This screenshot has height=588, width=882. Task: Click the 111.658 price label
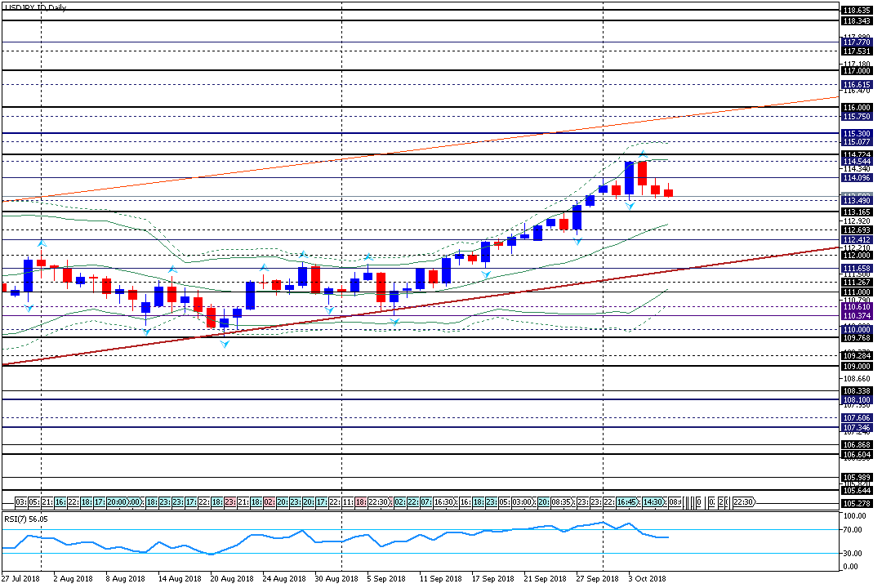[x=857, y=269]
